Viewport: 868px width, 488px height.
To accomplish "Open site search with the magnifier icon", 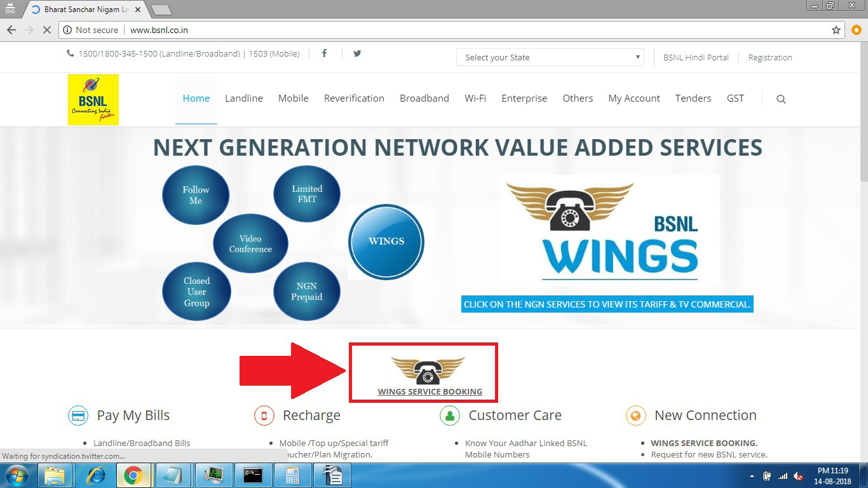I will point(781,99).
